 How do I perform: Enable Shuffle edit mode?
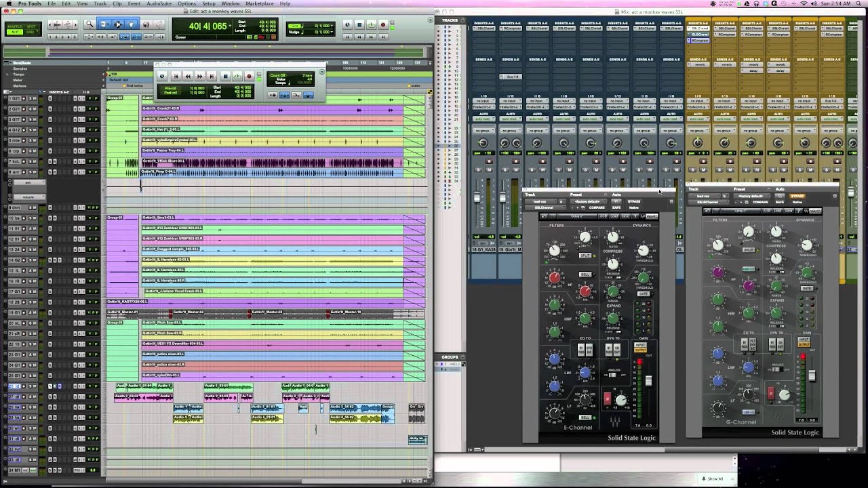15,25
